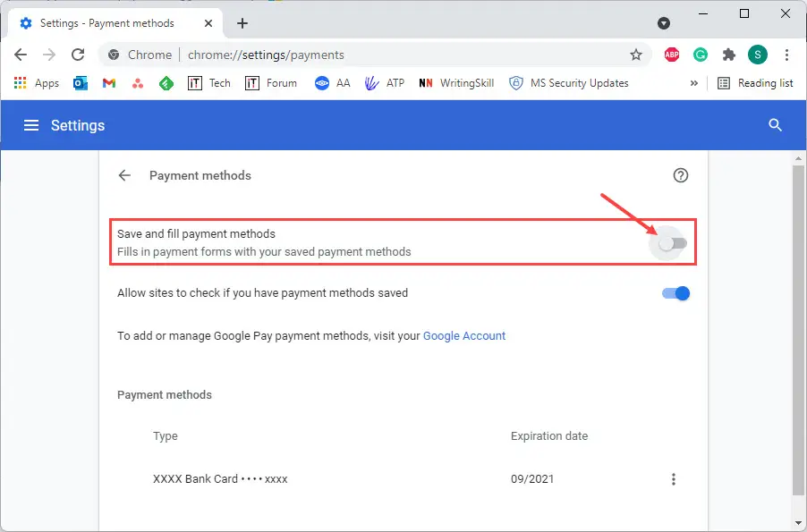Open the Settings hamburger menu
Image resolution: width=807 pixels, height=532 pixels.
tap(31, 125)
